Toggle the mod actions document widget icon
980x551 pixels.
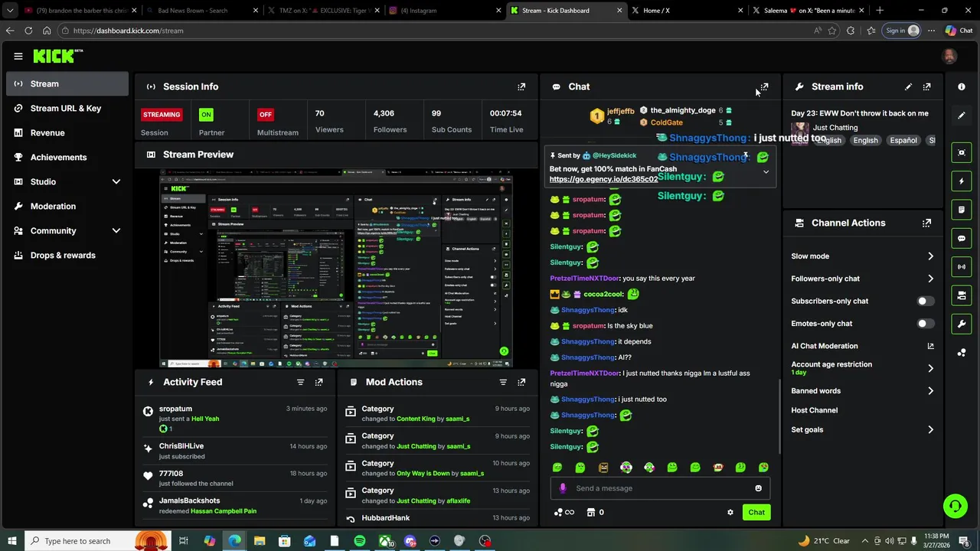coord(962,210)
